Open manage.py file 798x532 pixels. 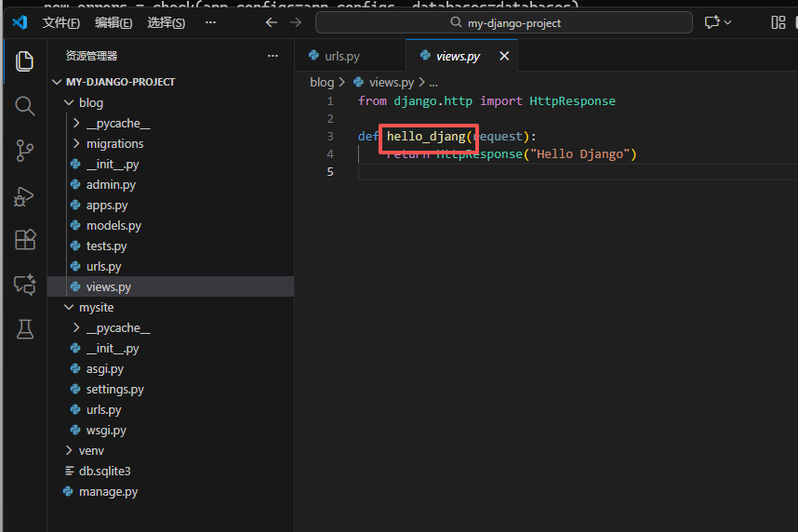(x=170, y=491)
